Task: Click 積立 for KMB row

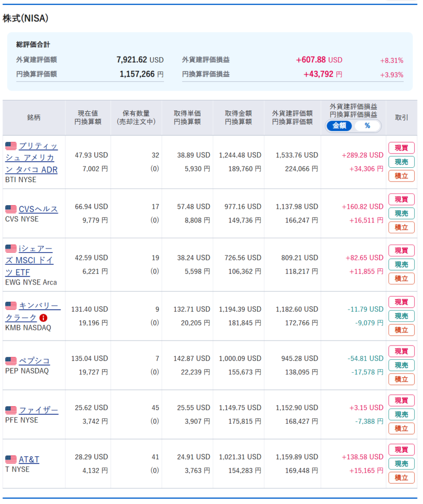Action: [x=401, y=330]
